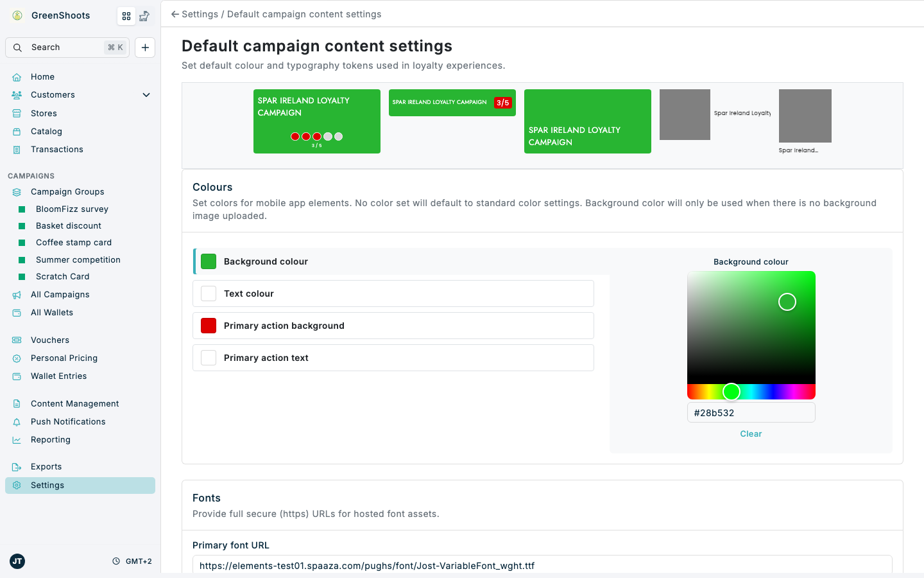Click the Primary font URL input
The image size is (924, 578).
click(x=542, y=565)
